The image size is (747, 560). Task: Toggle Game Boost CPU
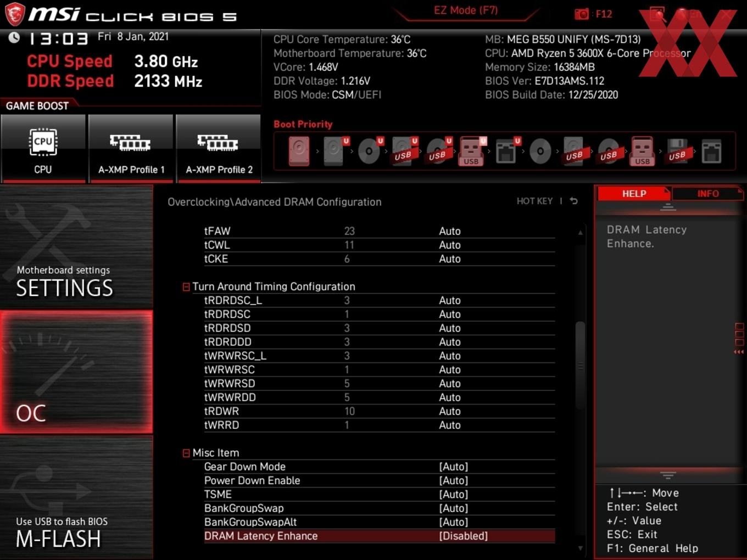point(43,148)
